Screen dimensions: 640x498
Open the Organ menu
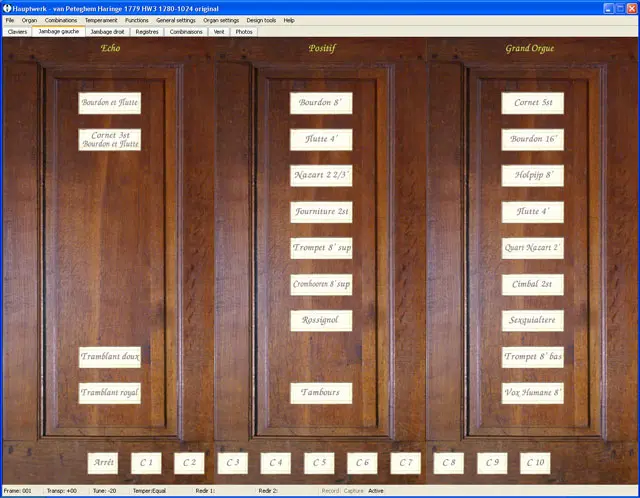(28, 20)
